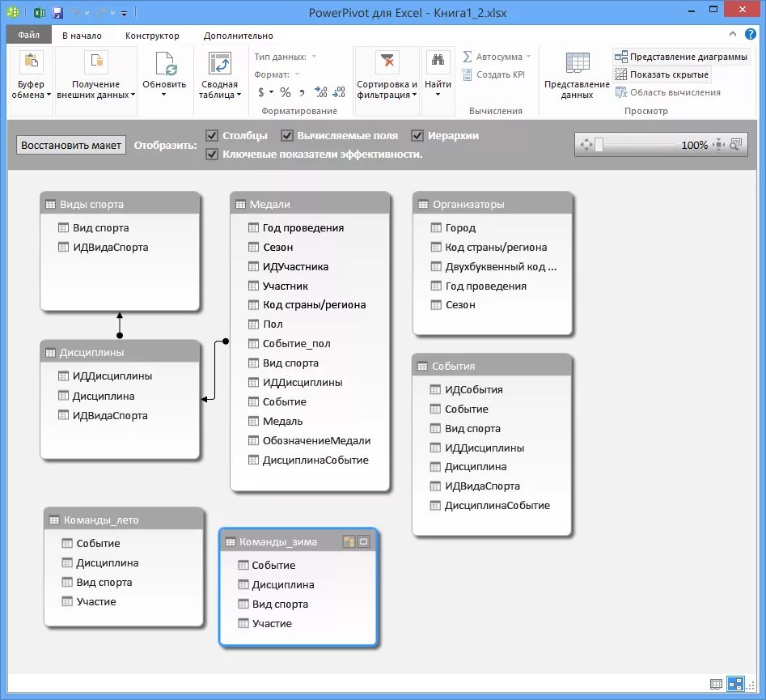766x700 pixels.
Task: Uncheck Ключевые показатели эффективности checkbox
Action: click(x=212, y=154)
